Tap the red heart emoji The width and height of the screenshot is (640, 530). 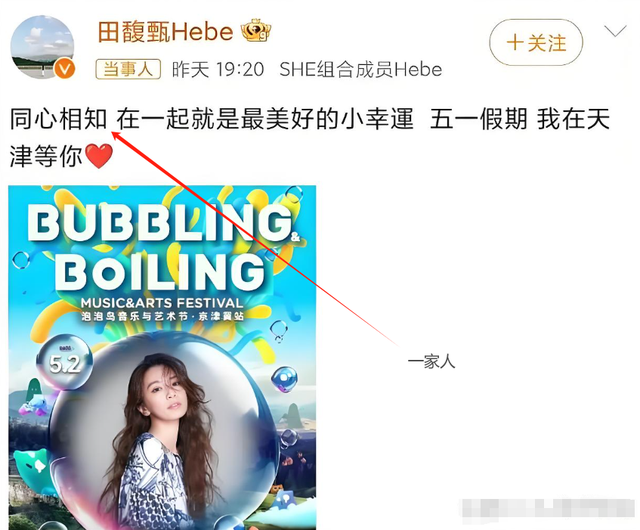click(99, 156)
